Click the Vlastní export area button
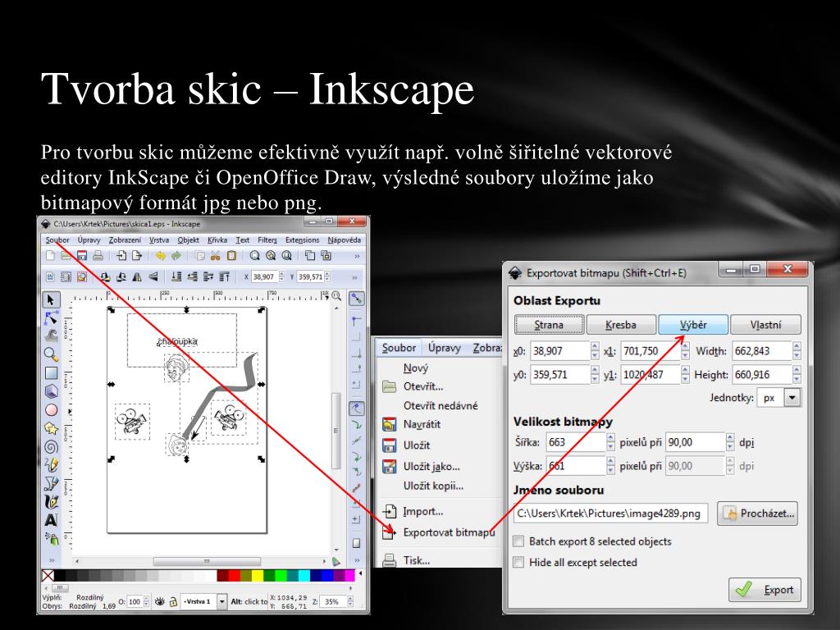 [765, 325]
